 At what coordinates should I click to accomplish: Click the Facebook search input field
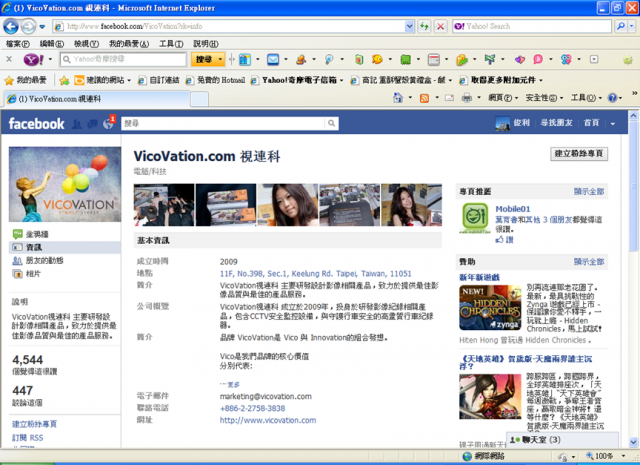click(223, 123)
